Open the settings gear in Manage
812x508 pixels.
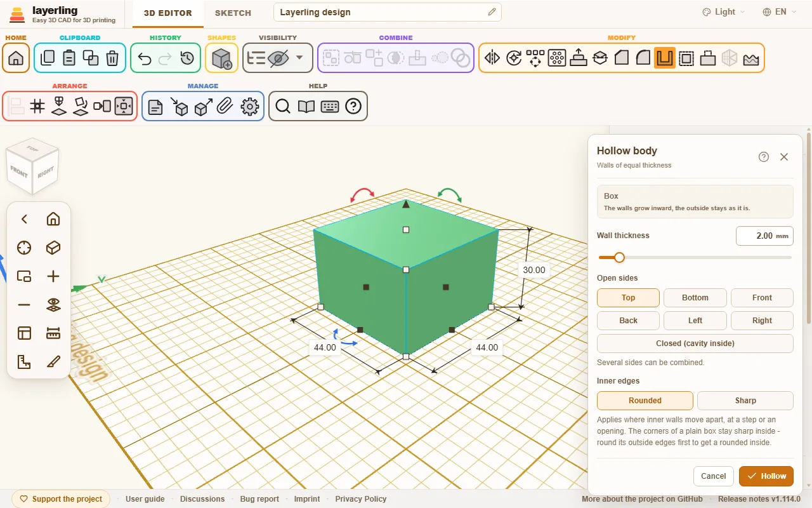[x=251, y=106]
